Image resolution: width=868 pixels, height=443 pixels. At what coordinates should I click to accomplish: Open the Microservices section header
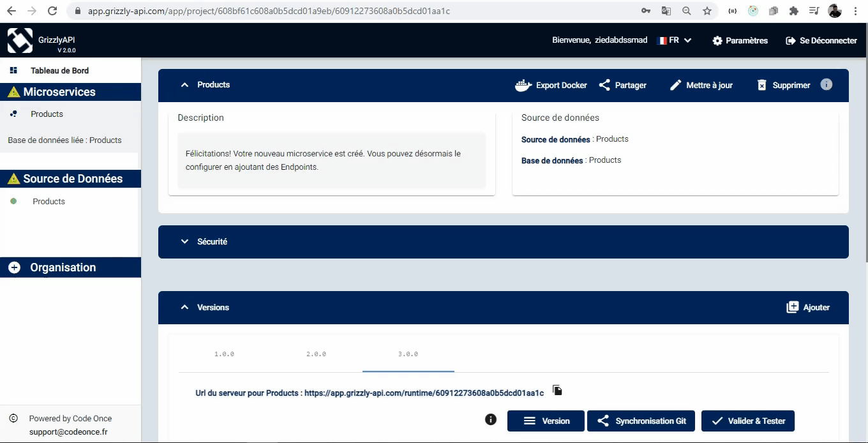70,92
